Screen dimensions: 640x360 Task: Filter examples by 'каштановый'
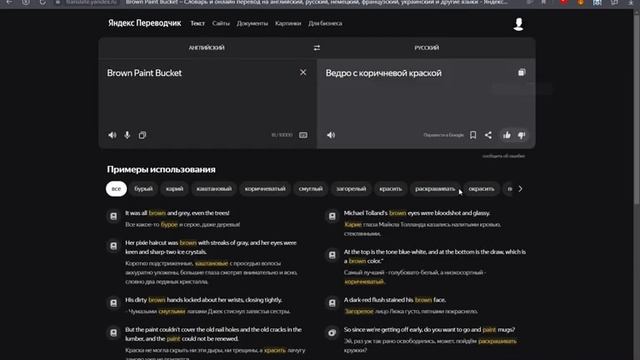tap(214, 189)
